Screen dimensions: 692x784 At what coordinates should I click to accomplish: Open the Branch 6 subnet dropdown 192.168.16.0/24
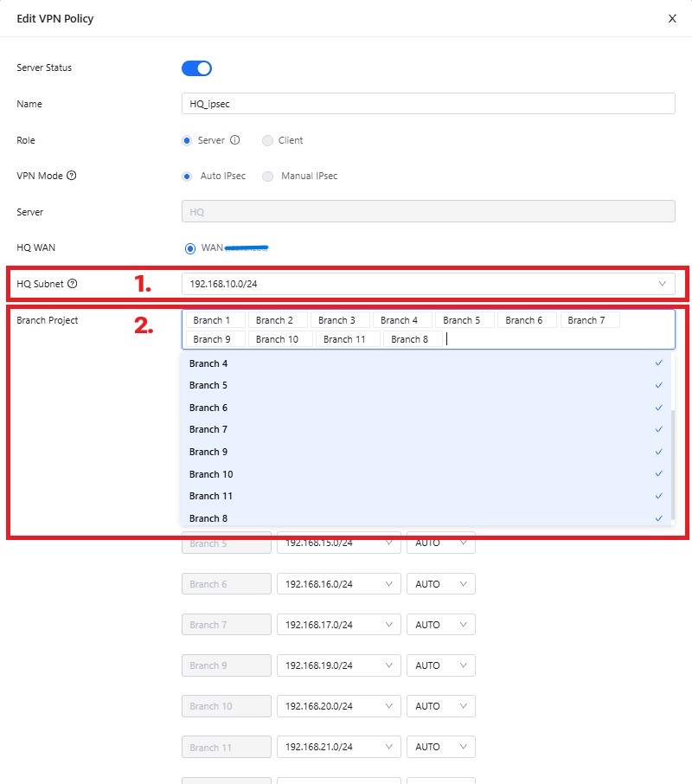pyautogui.click(x=339, y=584)
